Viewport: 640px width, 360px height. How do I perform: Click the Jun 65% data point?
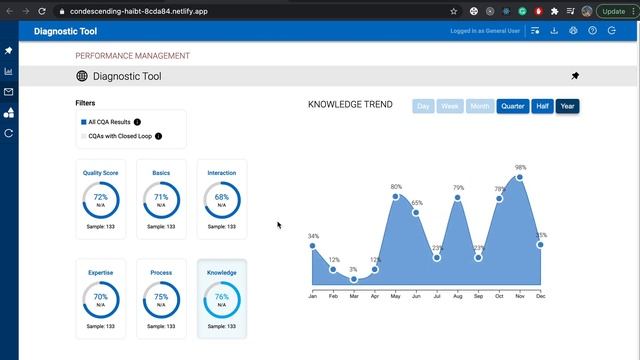(416, 213)
